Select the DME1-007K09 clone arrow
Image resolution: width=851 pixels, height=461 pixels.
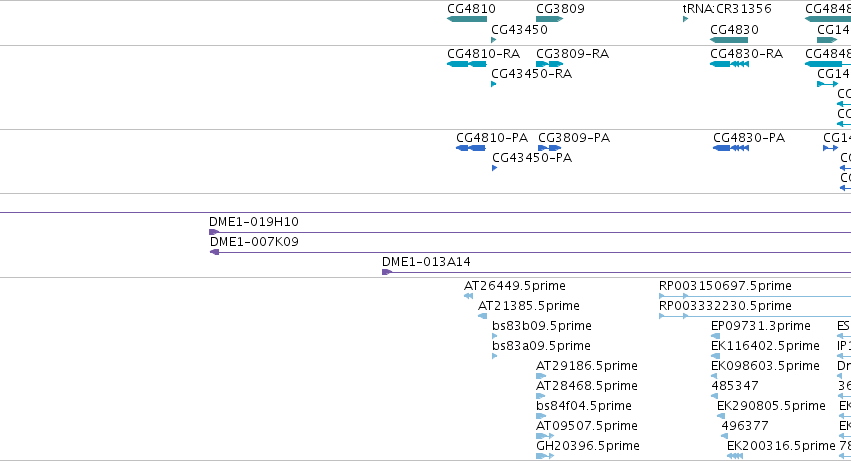214,252
